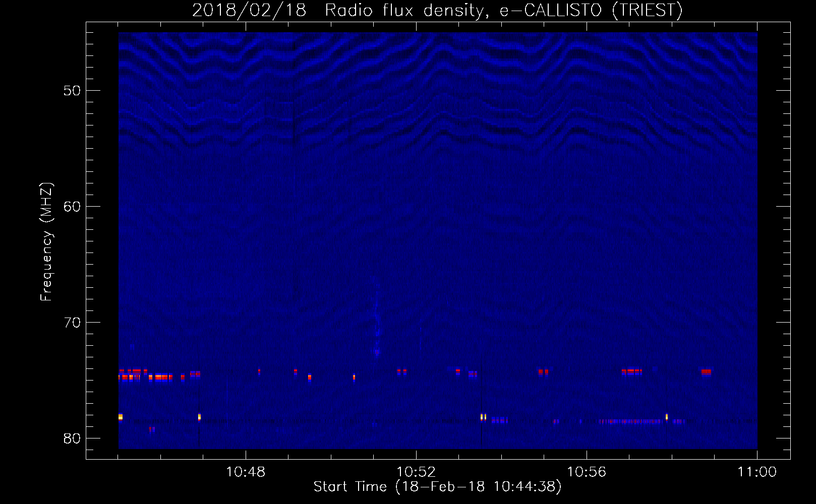The width and height of the screenshot is (816, 504).
Task: Click the 60 frequency tick label
Action: pyautogui.click(x=72, y=207)
